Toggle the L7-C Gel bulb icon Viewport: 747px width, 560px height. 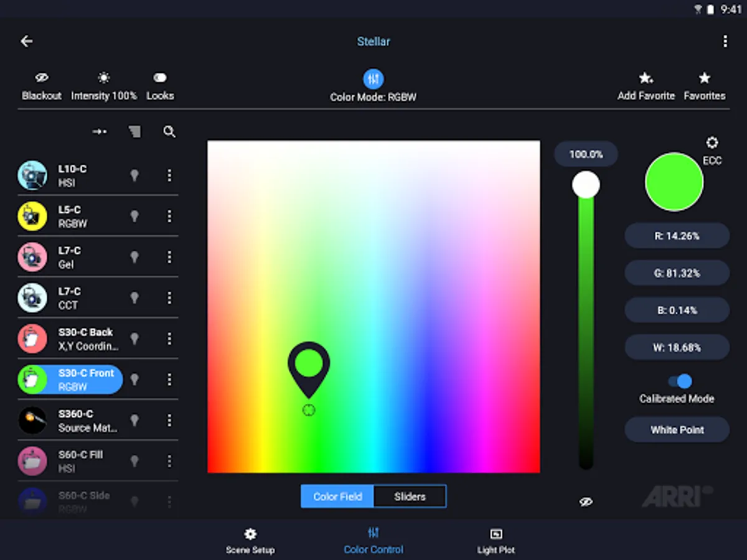click(x=134, y=257)
